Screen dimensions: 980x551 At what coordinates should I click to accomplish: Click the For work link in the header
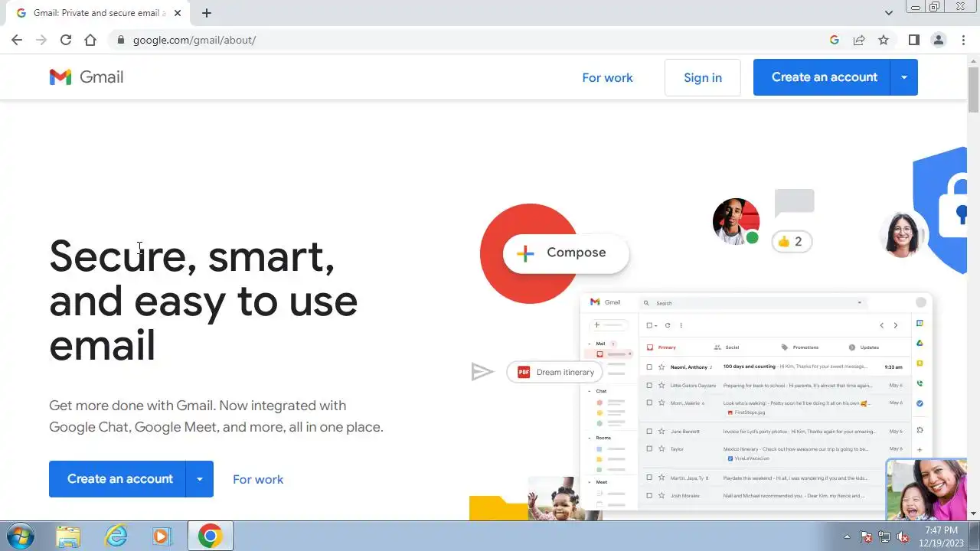coord(607,77)
